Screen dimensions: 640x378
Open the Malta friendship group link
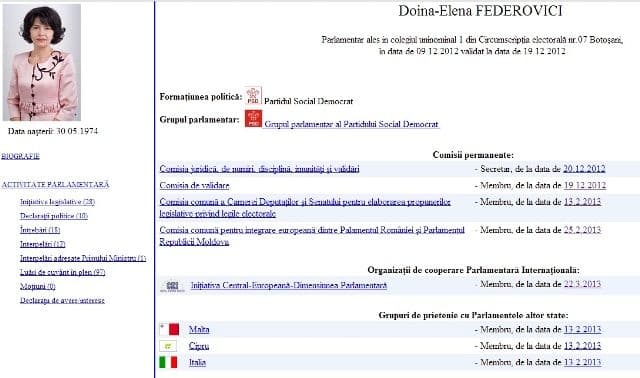(199, 329)
